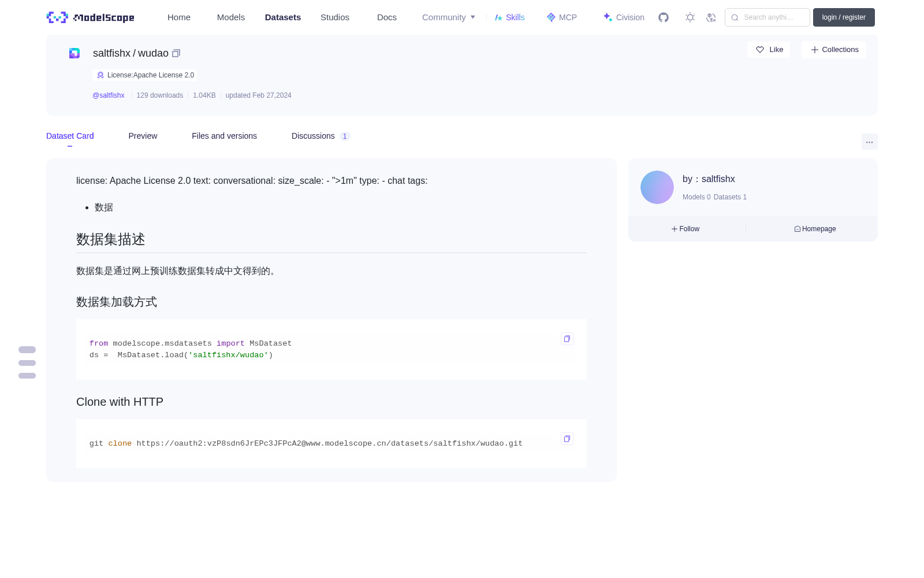Open the GitHub icon link
Image resolution: width=924 pixels, height=578 pixels.
click(x=664, y=17)
